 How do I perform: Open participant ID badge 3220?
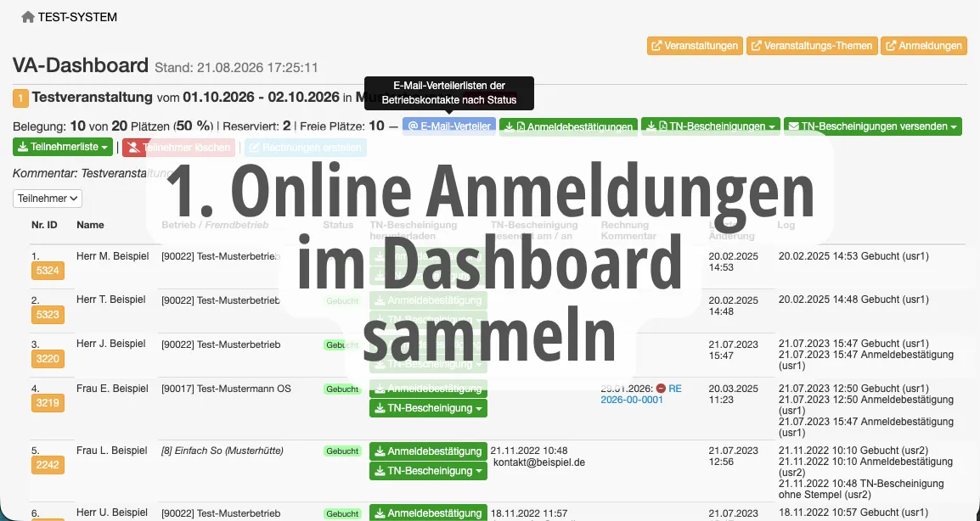click(x=48, y=359)
